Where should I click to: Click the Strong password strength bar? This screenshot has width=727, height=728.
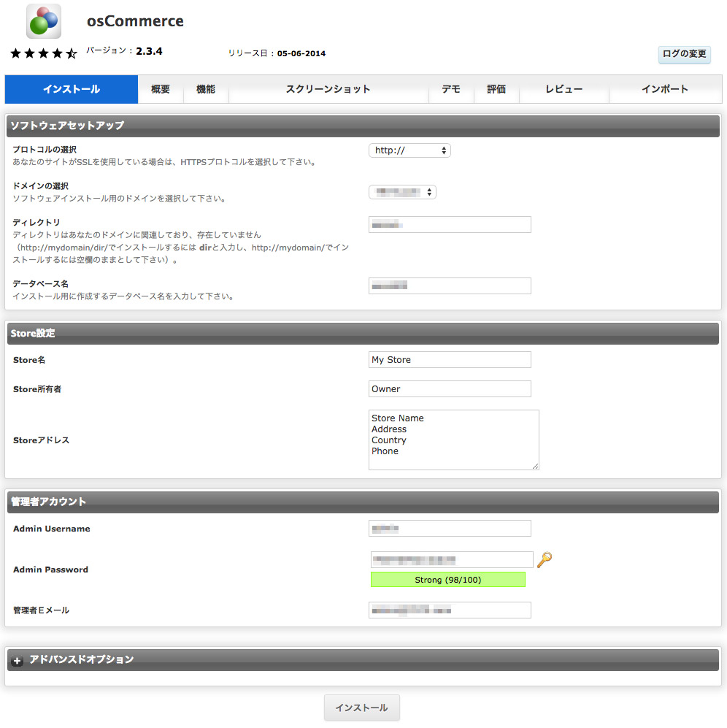click(x=447, y=580)
